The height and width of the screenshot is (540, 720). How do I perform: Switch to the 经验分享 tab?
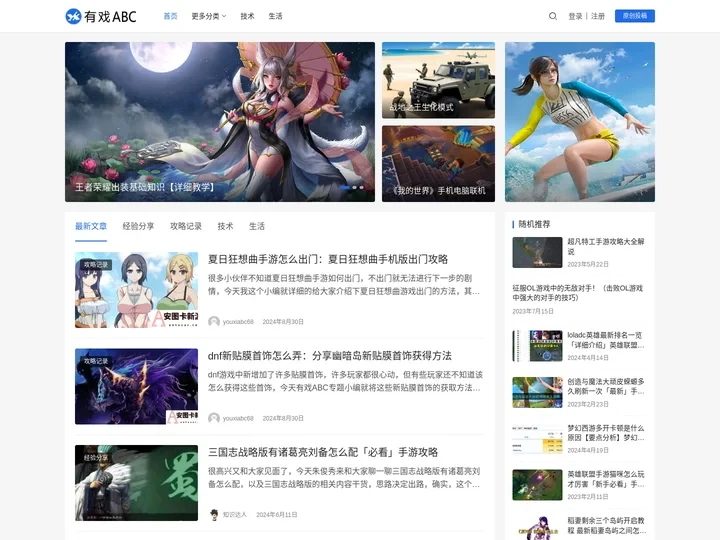click(x=138, y=226)
